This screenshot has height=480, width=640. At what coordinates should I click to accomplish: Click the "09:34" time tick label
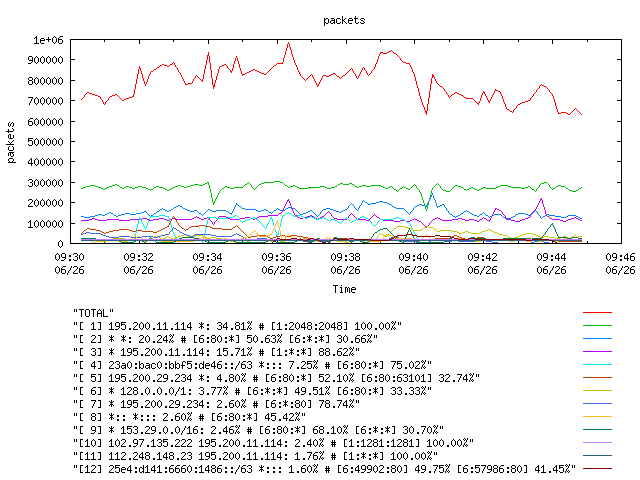(207, 257)
